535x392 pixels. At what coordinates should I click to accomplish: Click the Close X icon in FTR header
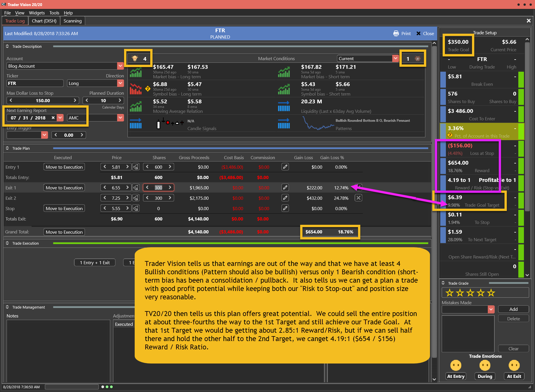418,33
